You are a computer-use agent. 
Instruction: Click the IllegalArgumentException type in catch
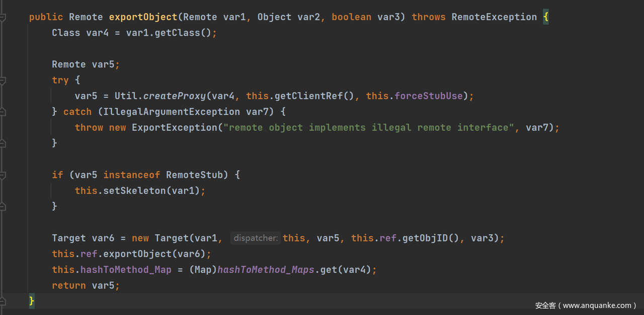[172, 112]
